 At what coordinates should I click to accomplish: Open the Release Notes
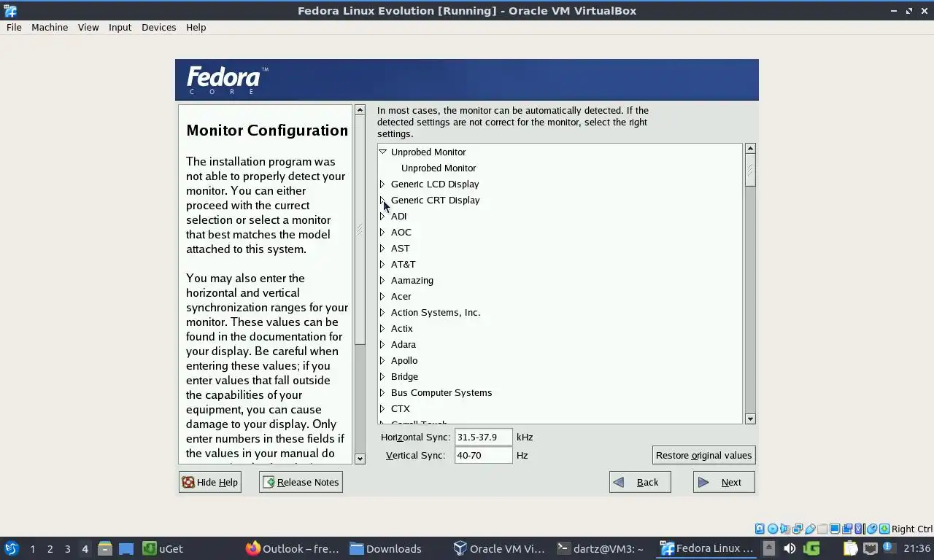[x=301, y=482]
